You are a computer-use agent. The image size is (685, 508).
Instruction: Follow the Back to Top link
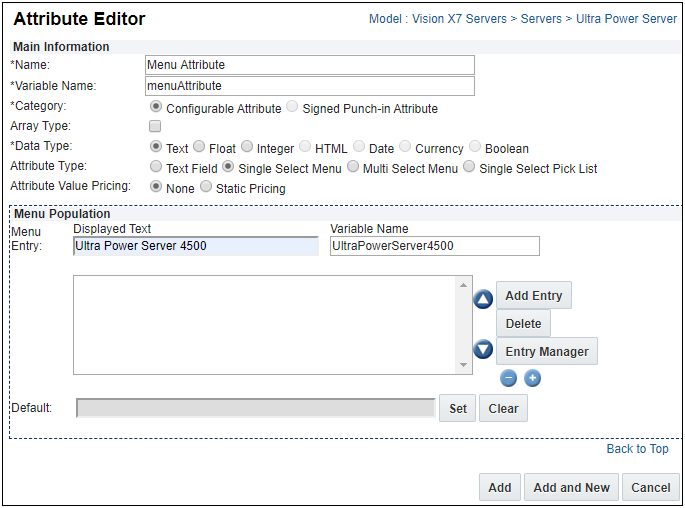(637, 449)
